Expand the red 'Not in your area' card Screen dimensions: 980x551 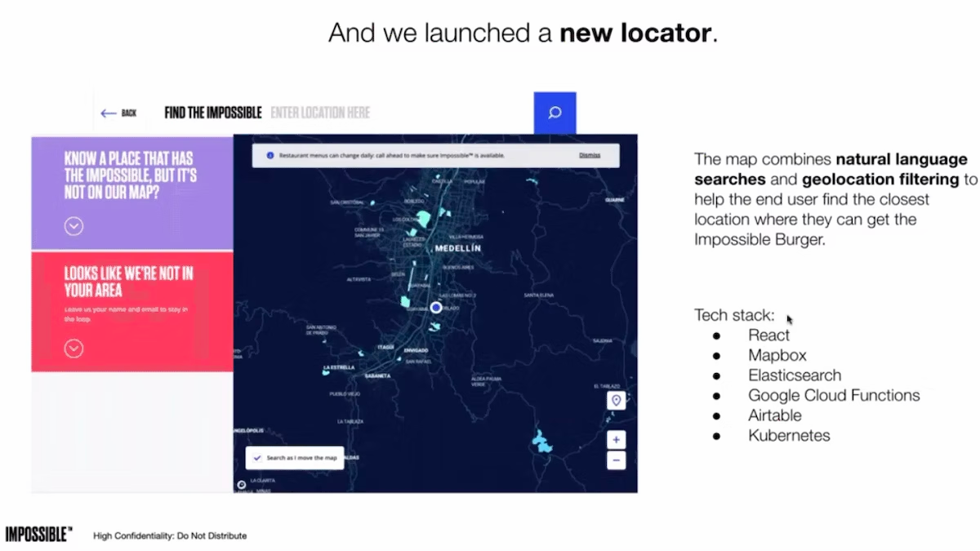73,349
